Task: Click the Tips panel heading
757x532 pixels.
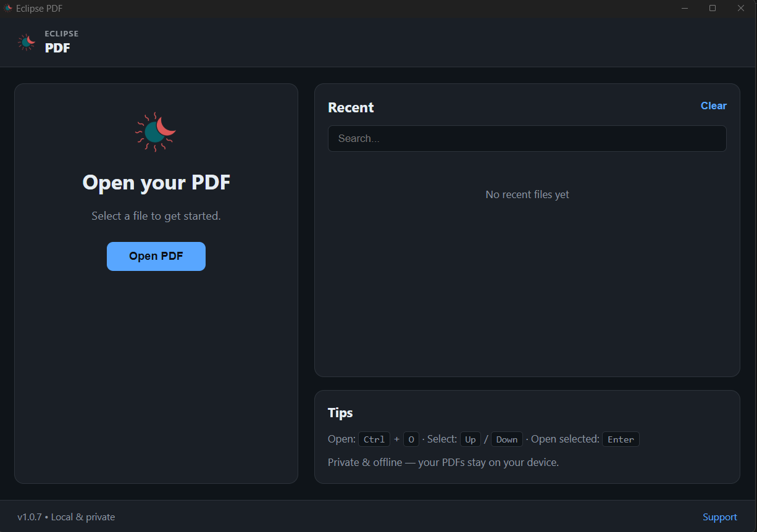Action: pos(340,413)
